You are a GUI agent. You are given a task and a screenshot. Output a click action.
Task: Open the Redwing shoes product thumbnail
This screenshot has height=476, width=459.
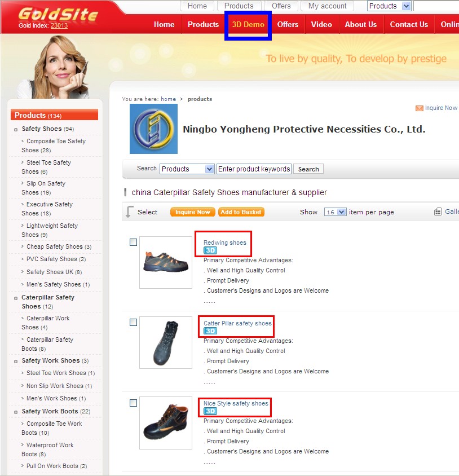coord(166,263)
